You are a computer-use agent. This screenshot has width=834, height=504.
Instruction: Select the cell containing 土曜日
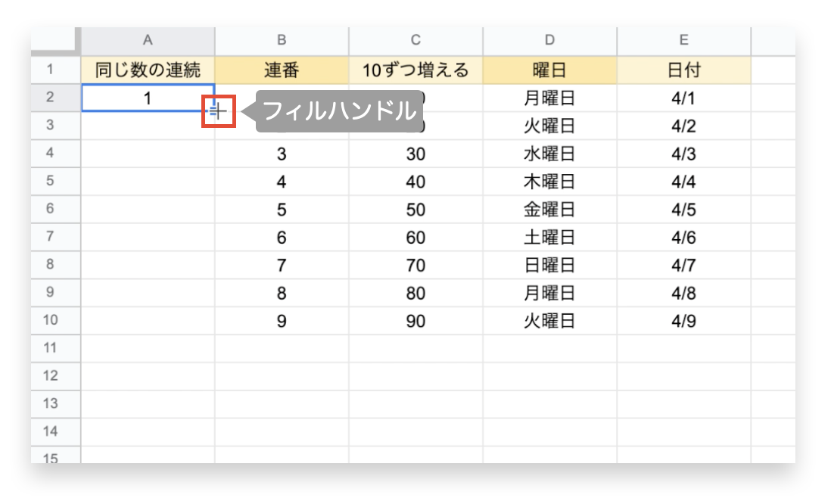549,237
